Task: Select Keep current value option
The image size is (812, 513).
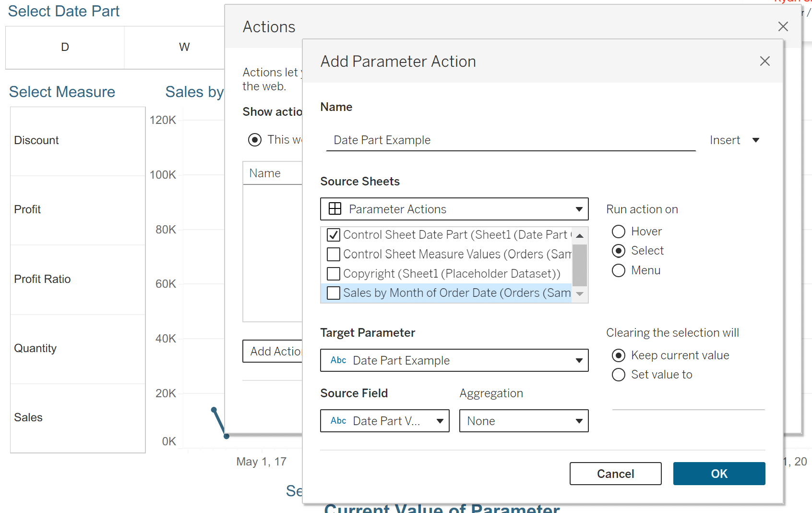Action: (x=619, y=355)
